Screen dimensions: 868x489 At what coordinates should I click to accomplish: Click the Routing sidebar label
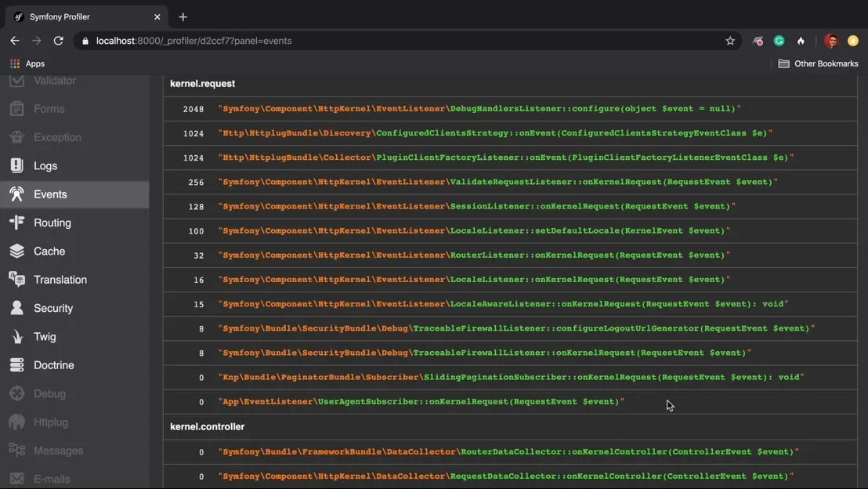(x=52, y=223)
